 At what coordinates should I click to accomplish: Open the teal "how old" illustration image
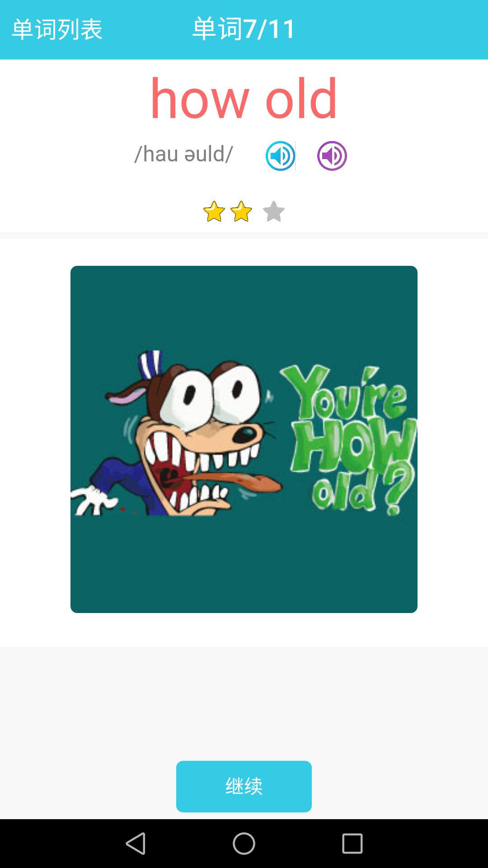tap(244, 439)
